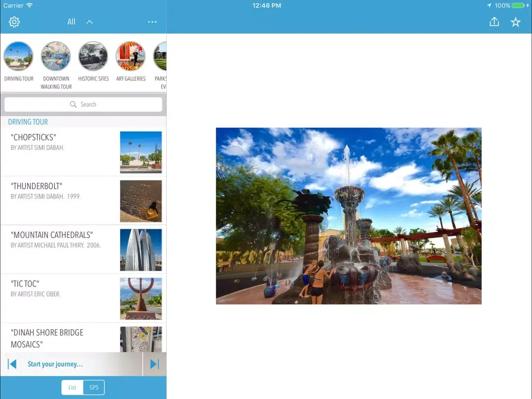Tap "Start your journey..." text

[55, 364]
